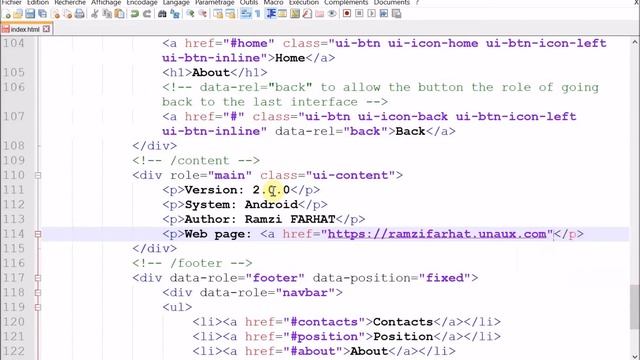Start macro recording with the red dot

(x=347, y=14)
